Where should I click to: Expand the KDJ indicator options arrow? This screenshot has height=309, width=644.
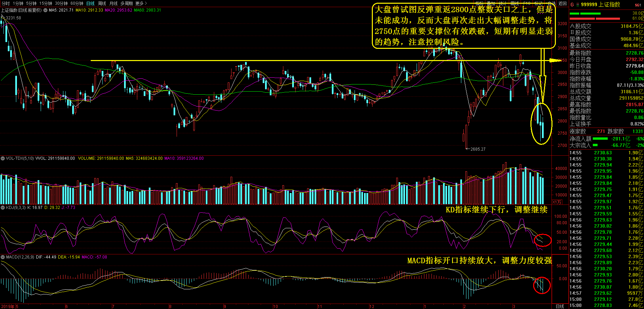(3, 208)
